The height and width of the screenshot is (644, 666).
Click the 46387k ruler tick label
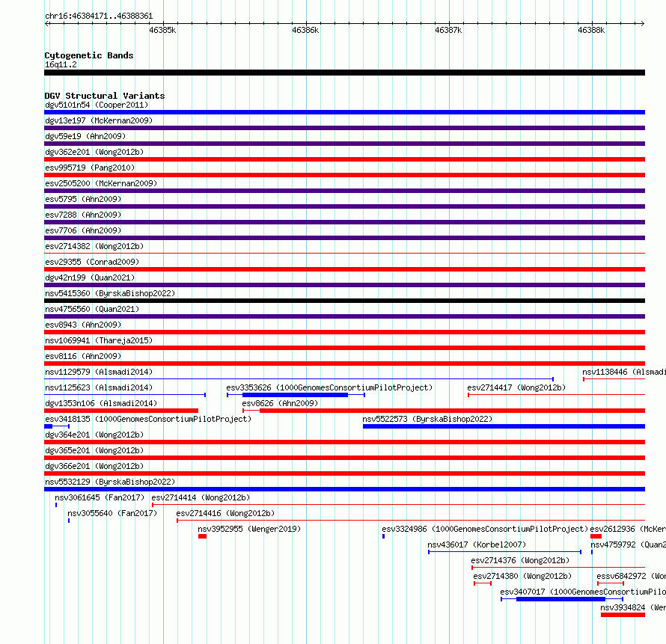coord(448,30)
